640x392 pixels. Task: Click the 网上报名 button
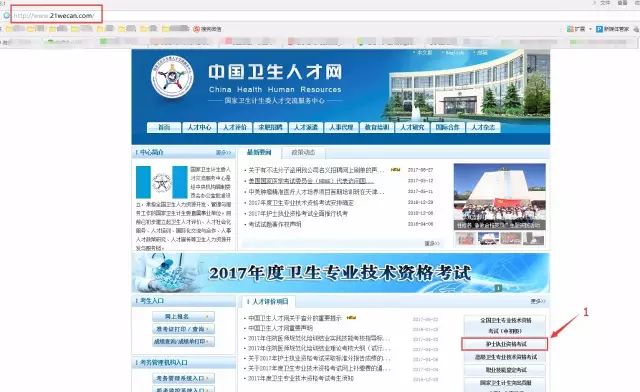tap(183, 316)
